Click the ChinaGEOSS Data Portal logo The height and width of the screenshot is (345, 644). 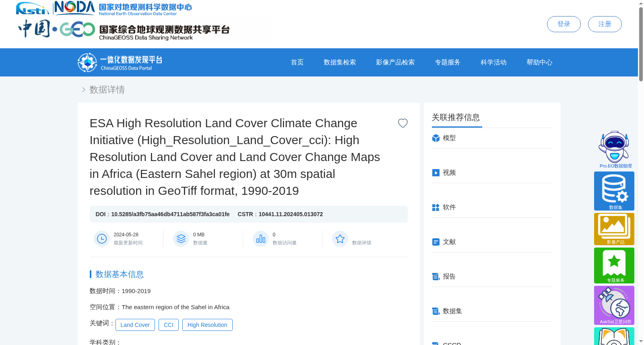120,62
